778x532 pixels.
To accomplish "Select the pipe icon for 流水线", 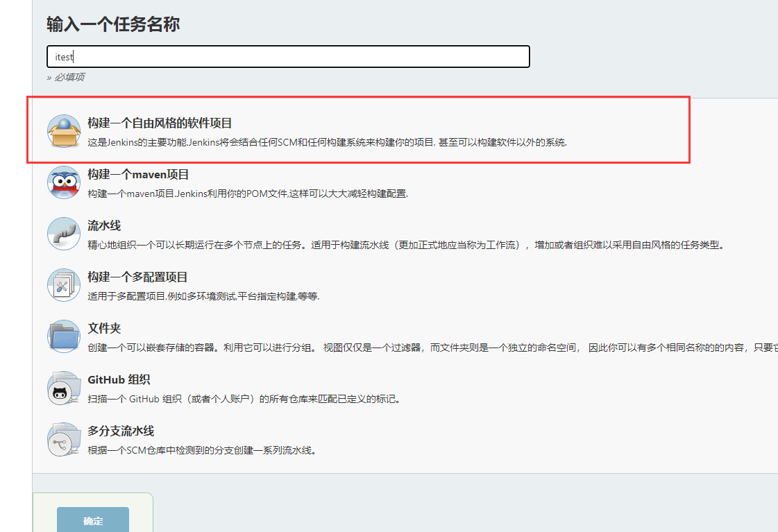I will click(64, 234).
